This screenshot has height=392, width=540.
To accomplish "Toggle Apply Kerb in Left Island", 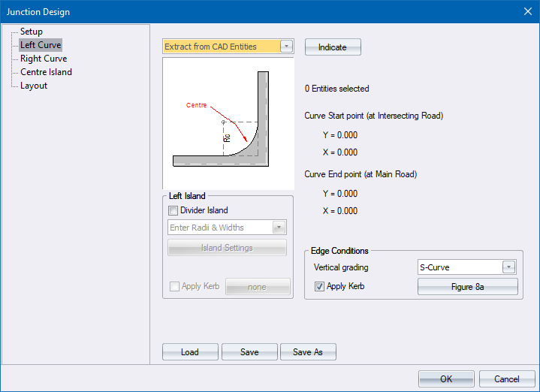I will pos(174,287).
